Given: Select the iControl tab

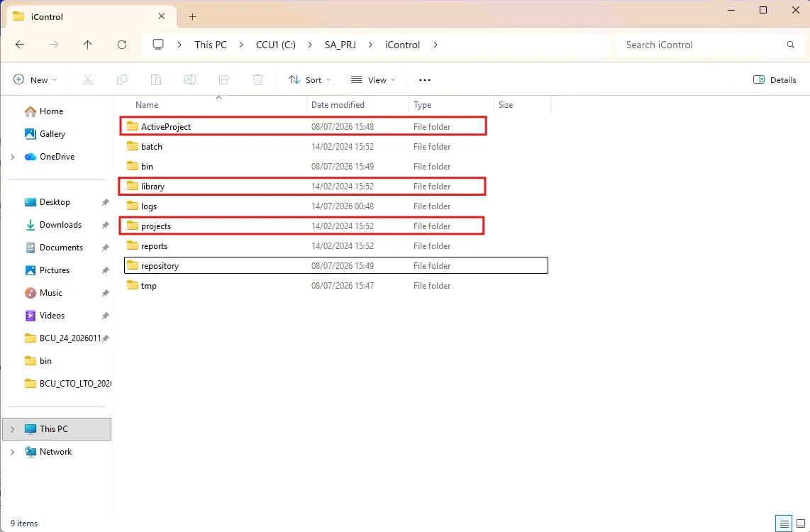Looking at the screenshot, I should point(90,16).
